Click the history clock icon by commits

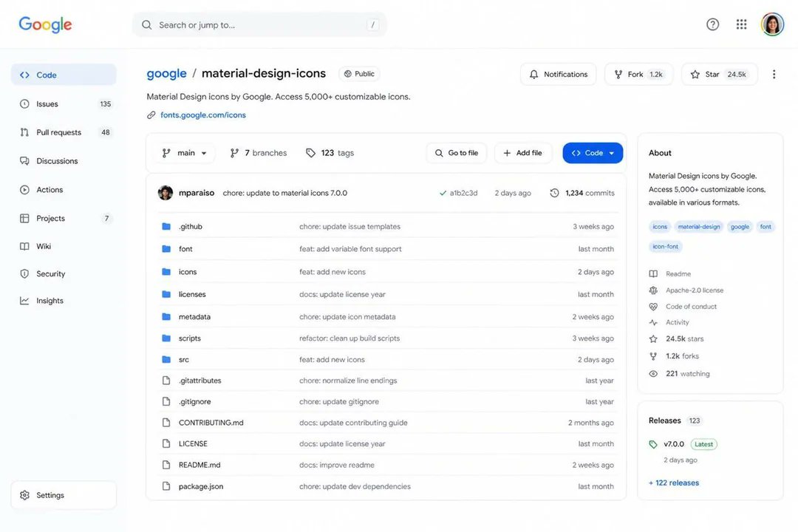pyautogui.click(x=554, y=193)
